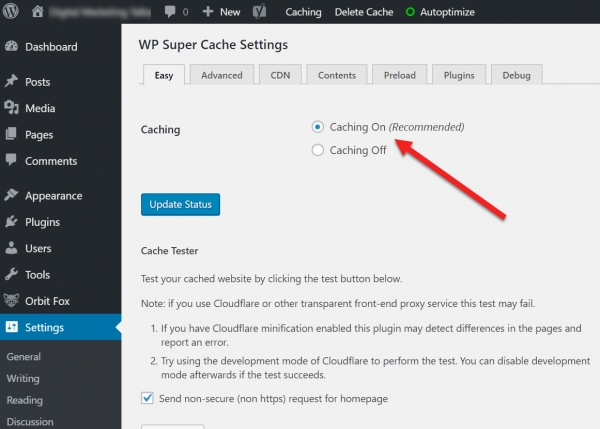
Task: Click Delete Cache in admin bar
Action: 364,12
